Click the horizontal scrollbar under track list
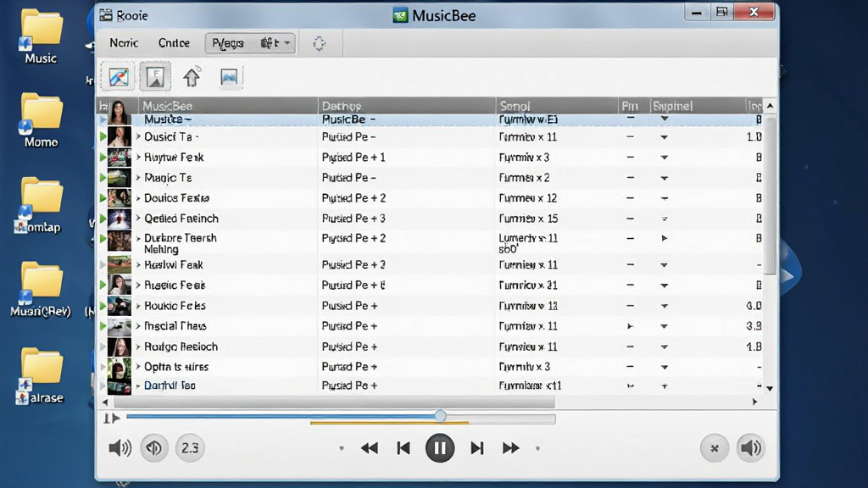This screenshot has width=868, height=488. click(334, 402)
